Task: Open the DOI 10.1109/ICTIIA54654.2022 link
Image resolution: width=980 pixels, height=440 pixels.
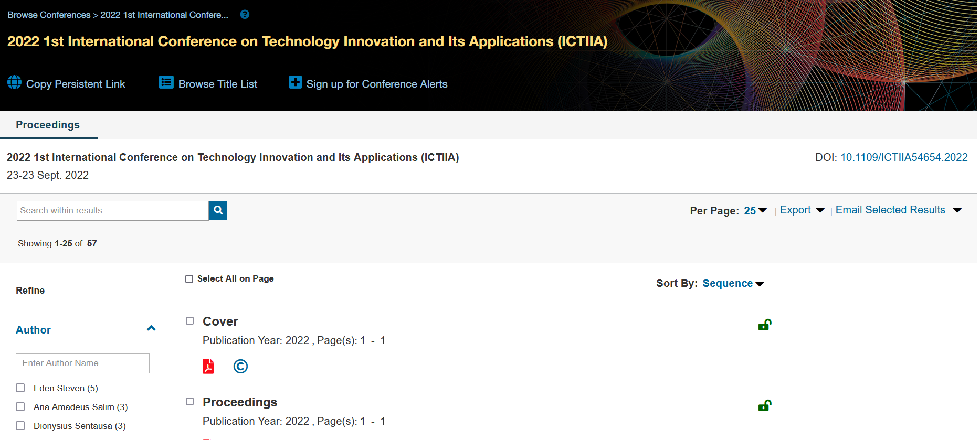Action: (x=903, y=157)
